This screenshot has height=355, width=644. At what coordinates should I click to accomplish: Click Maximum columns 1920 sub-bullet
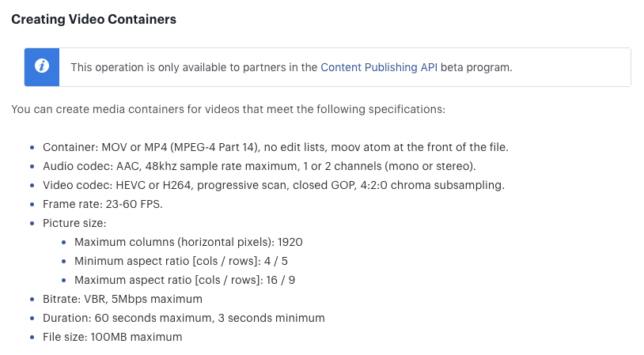(188, 242)
